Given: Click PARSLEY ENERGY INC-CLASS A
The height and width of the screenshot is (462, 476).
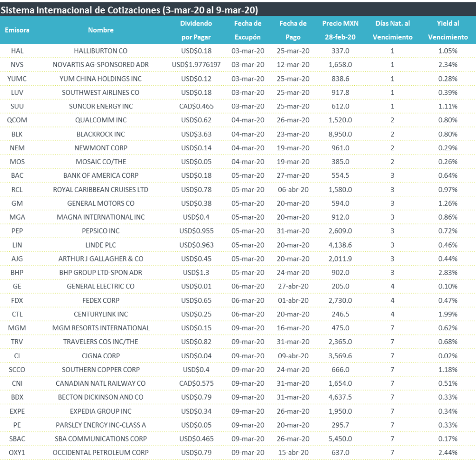Looking at the screenshot, I should click(x=101, y=425).
